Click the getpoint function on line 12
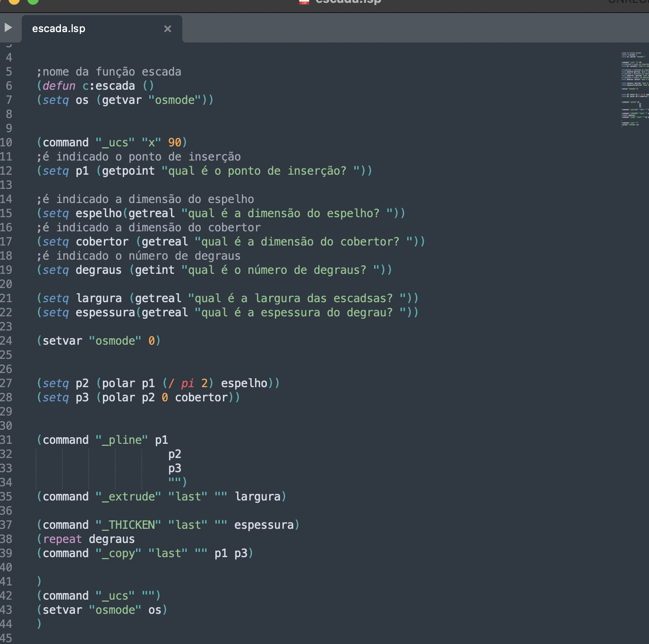 128,171
